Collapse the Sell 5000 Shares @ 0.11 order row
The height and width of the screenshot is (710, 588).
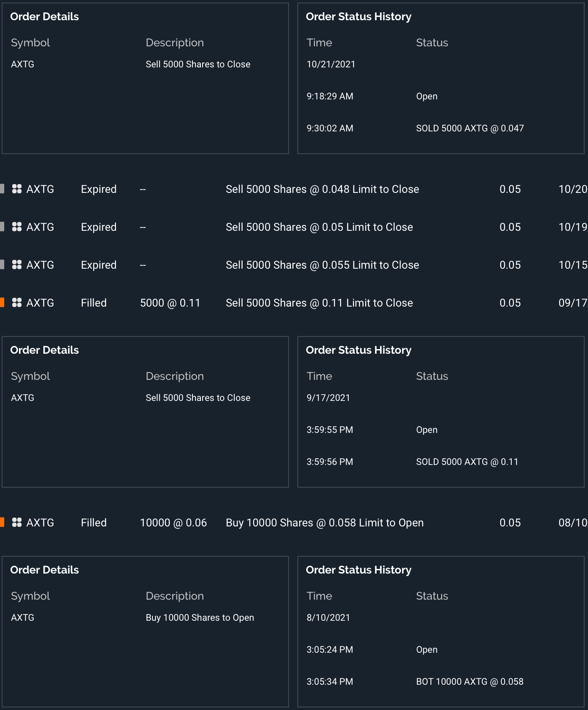pyautogui.click(x=319, y=303)
